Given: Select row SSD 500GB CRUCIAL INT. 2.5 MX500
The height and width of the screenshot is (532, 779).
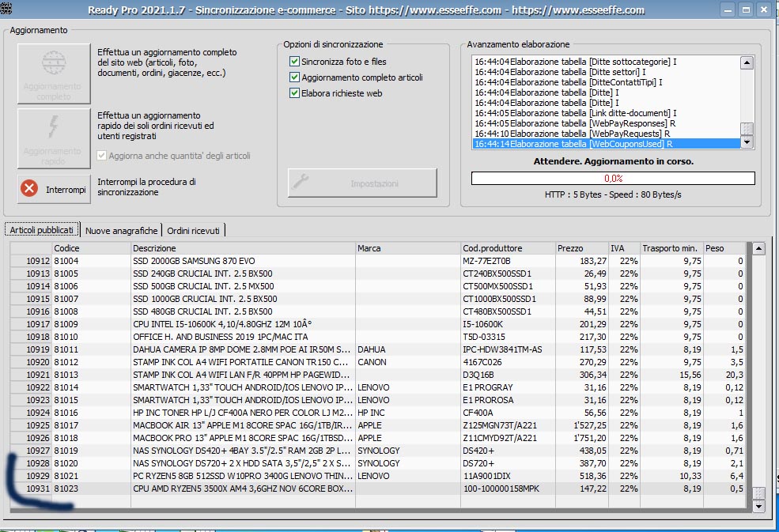Looking at the screenshot, I should 378,287.
